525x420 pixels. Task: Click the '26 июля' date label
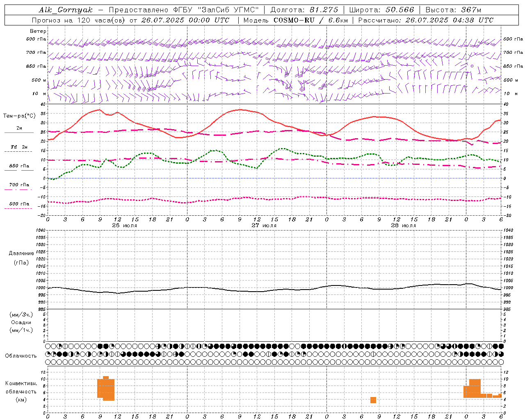[x=125, y=225]
